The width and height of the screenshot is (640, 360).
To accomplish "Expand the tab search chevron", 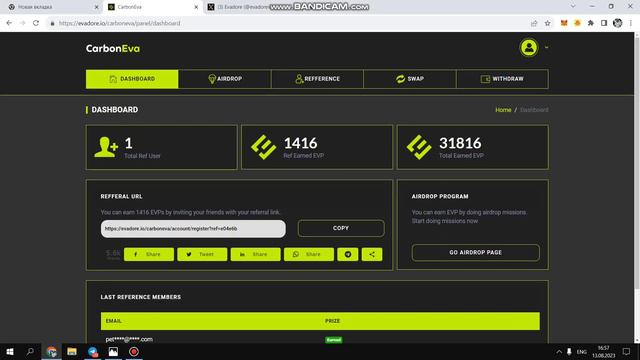I will 573,7.
